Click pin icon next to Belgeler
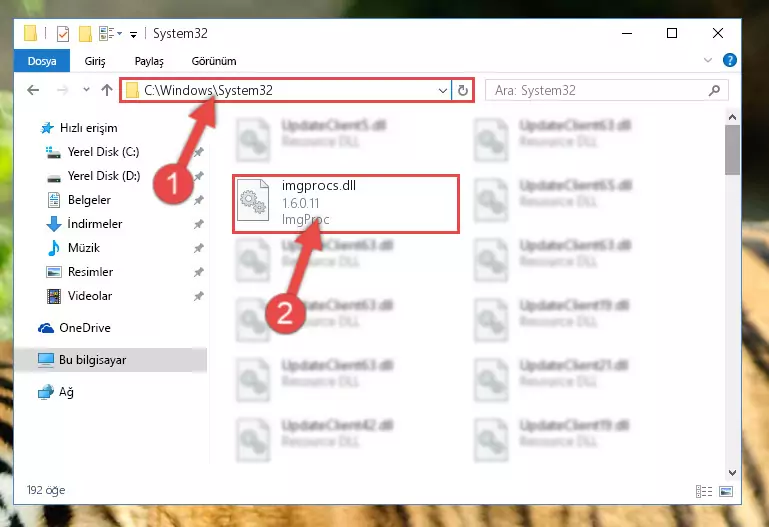Viewport: 769px width, 527px height. tap(198, 200)
